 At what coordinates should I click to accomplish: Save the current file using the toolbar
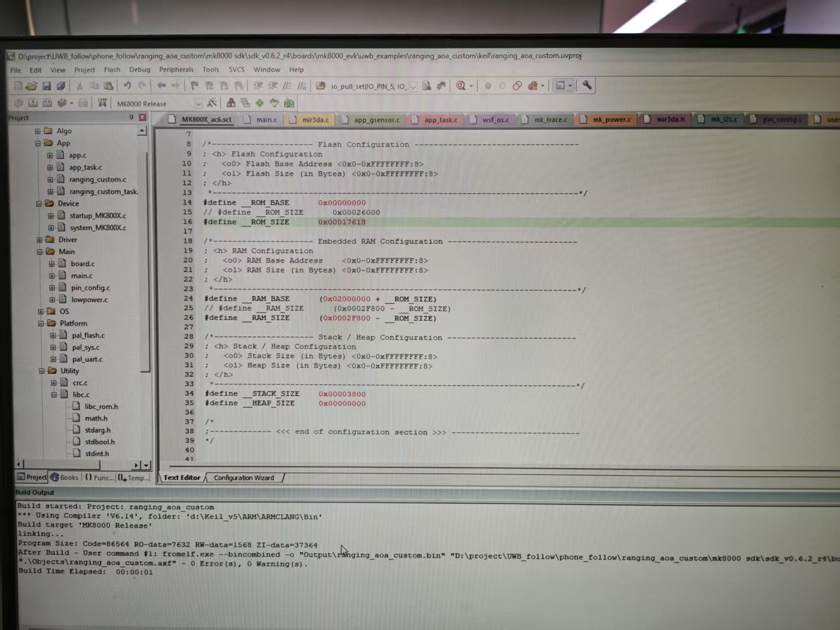(46, 86)
